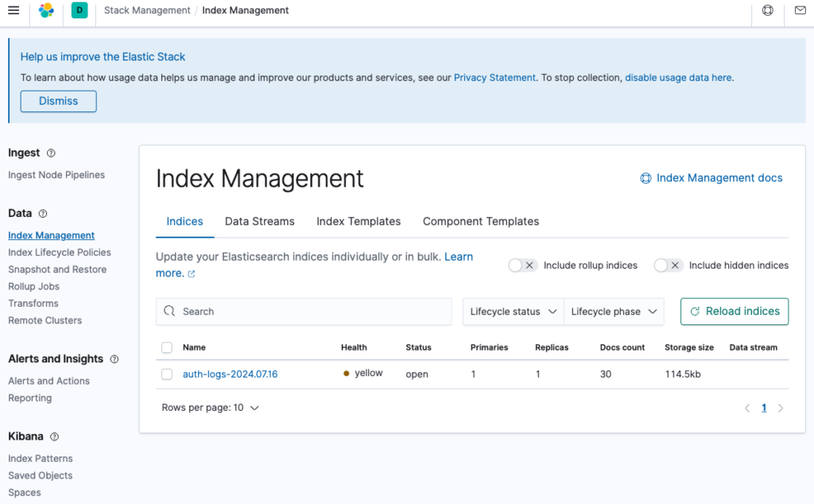Click the Data section help icon
814x504 pixels.
pyautogui.click(x=43, y=213)
